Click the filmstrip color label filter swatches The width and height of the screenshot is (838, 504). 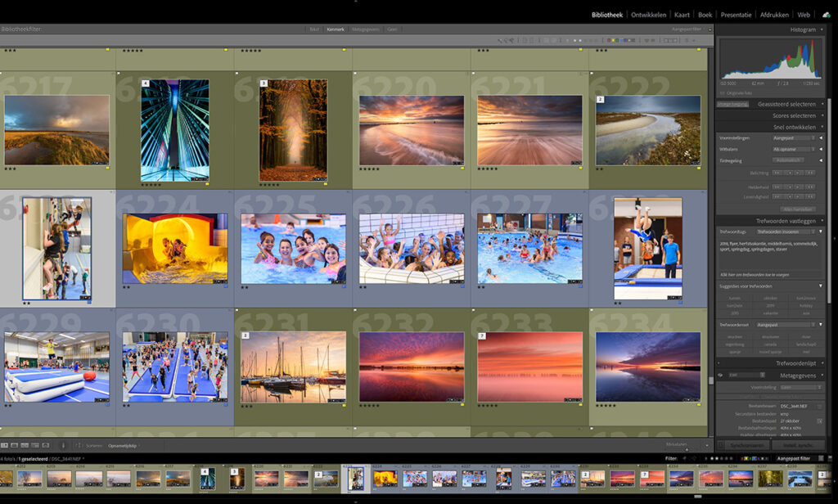755,458
